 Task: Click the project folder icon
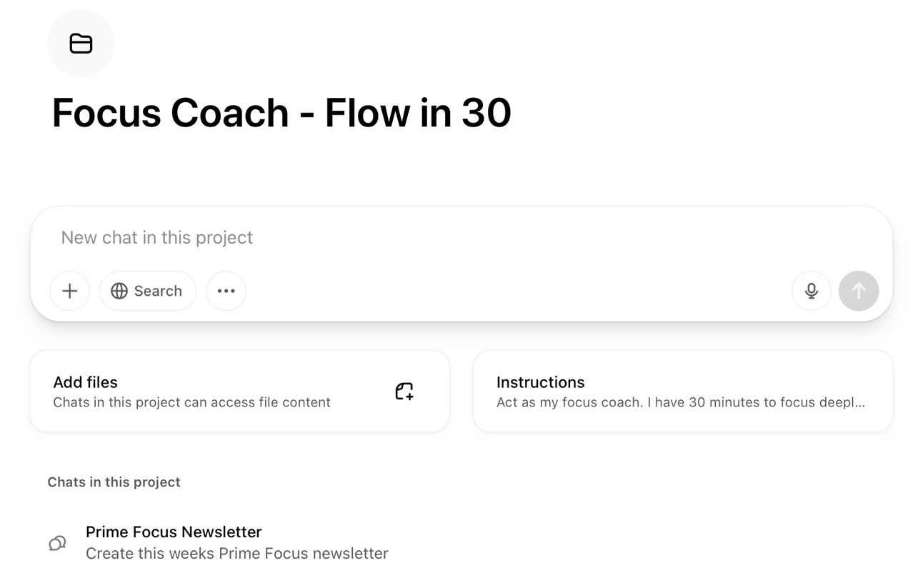tap(81, 44)
